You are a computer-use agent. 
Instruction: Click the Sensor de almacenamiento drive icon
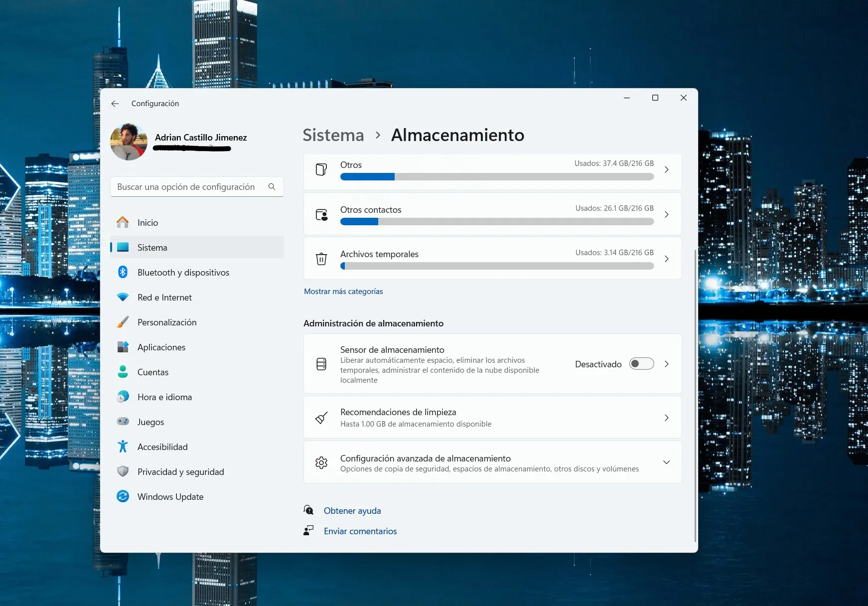[321, 364]
